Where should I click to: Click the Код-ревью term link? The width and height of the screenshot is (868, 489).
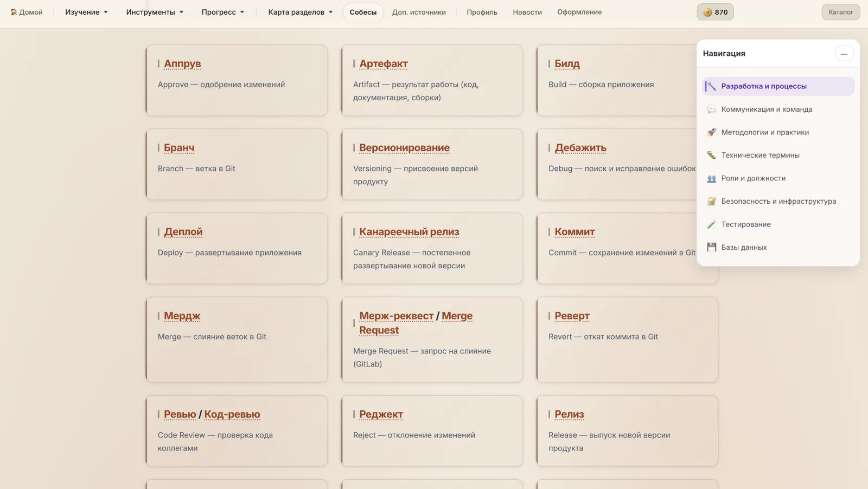[x=232, y=415]
